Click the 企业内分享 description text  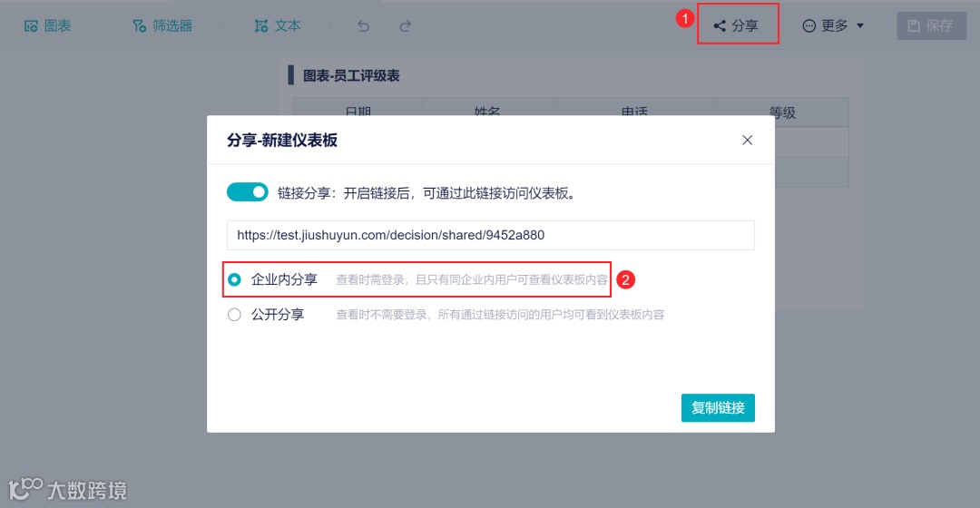coord(472,279)
